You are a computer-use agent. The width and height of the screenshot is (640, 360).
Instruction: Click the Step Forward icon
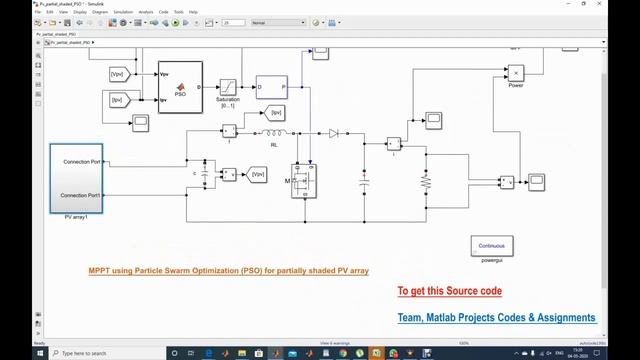pos(186,23)
